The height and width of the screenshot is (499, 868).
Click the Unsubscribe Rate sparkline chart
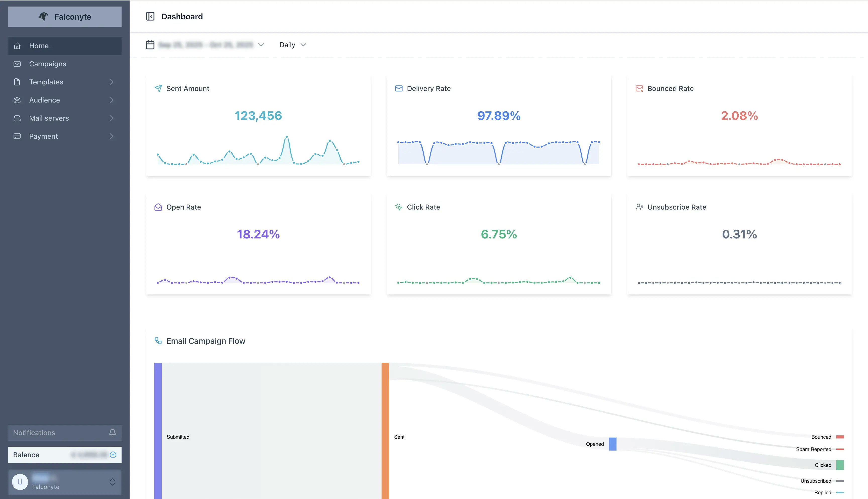point(739,283)
